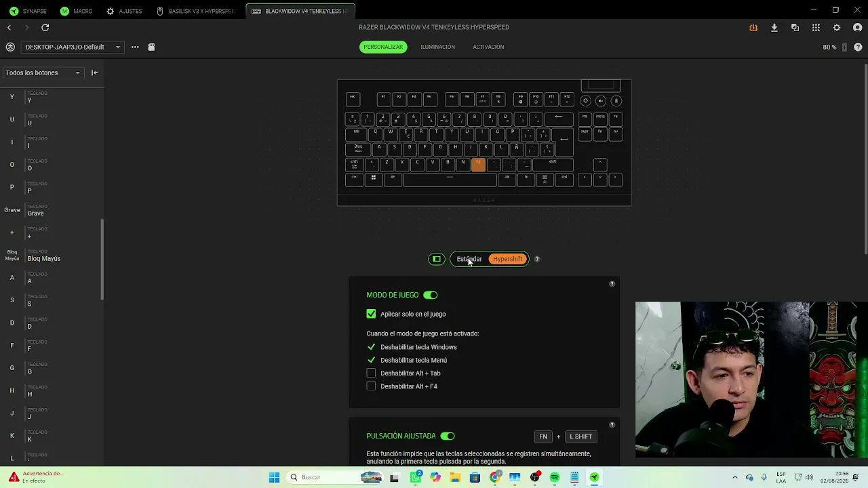Open Google Chrome from the taskbar
This screenshot has width=868, height=488.
tap(495, 477)
